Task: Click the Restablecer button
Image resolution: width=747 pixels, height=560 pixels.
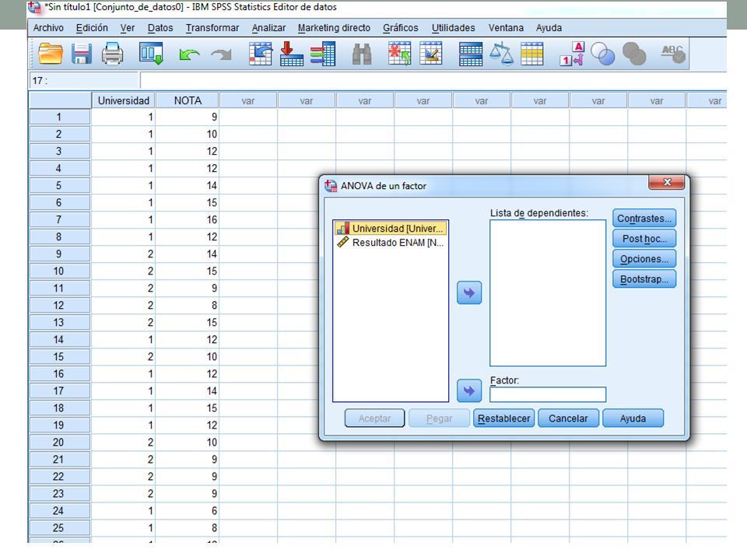Action: point(503,418)
